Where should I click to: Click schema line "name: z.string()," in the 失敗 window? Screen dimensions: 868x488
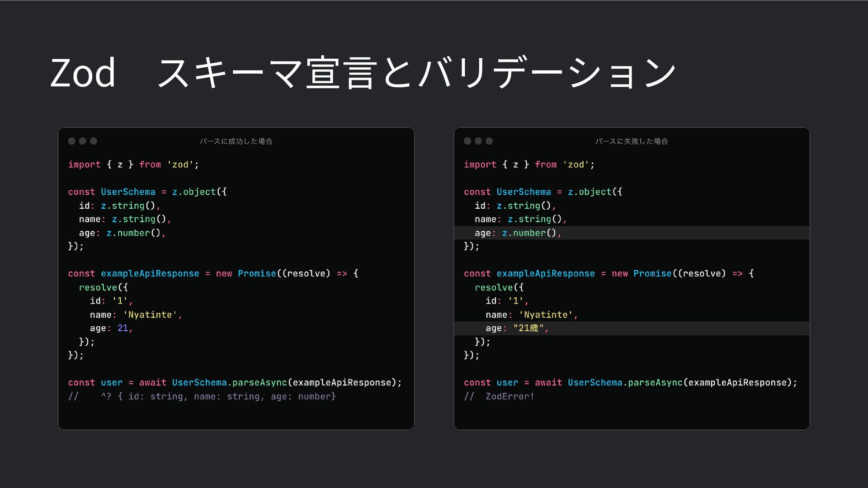[521, 219]
